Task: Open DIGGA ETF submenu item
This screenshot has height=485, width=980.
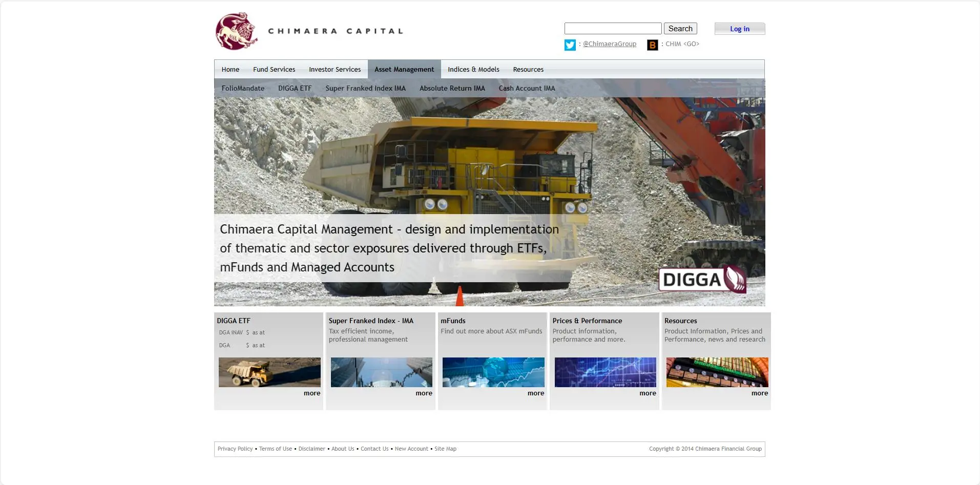Action: 295,88
